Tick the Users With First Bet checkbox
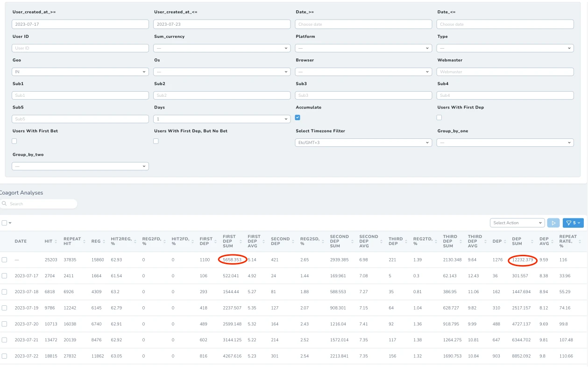The width and height of the screenshot is (588, 368). [x=14, y=141]
